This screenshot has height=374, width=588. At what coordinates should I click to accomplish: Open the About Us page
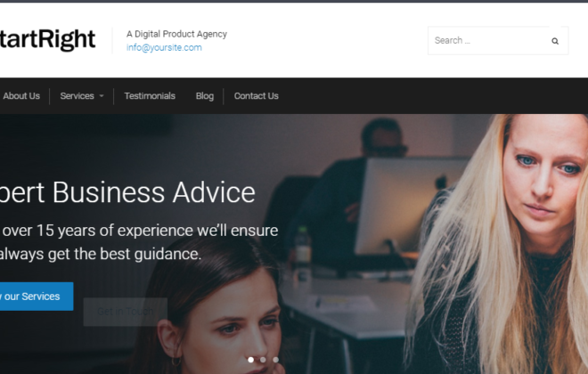click(21, 96)
